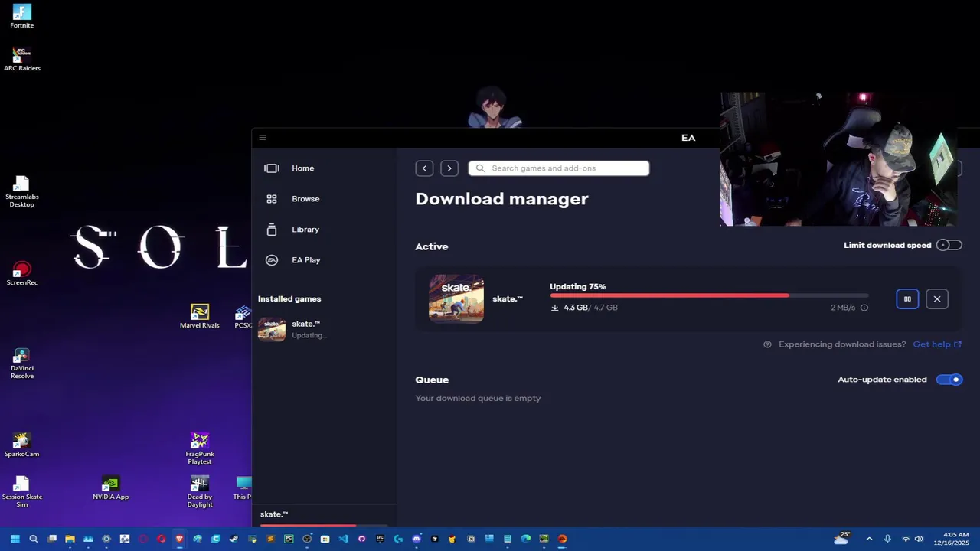Open Visual Studio Code from the taskbar

point(344,539)
